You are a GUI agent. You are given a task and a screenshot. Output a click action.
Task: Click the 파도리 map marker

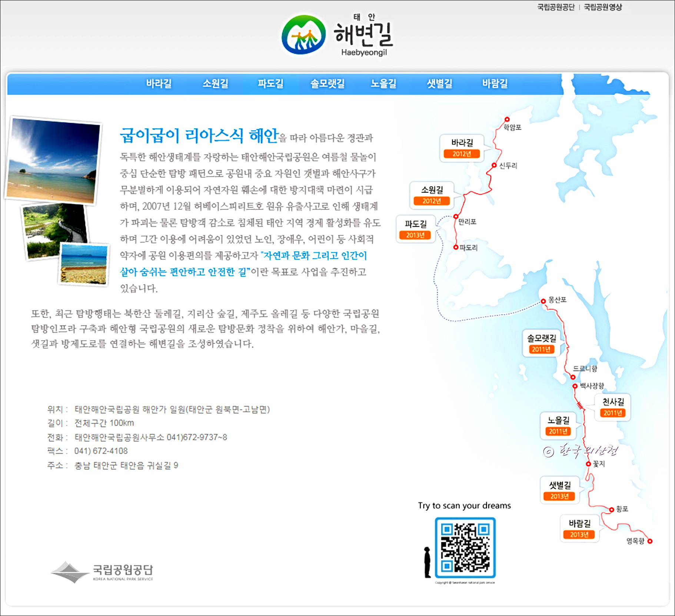coord(456,247)
